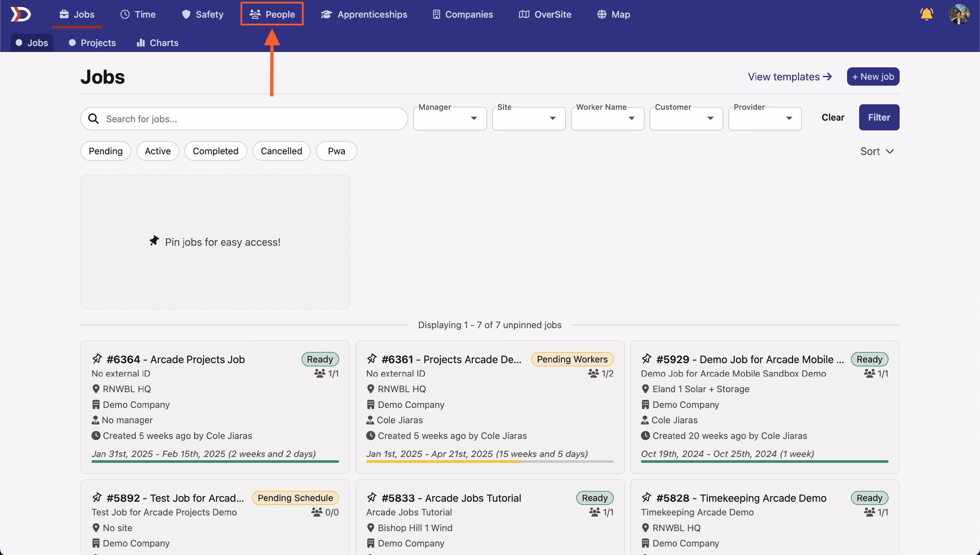The image size is (980, 555).
Task: Click the shield icon of the Safety tab
Action: tap(186, 14)
